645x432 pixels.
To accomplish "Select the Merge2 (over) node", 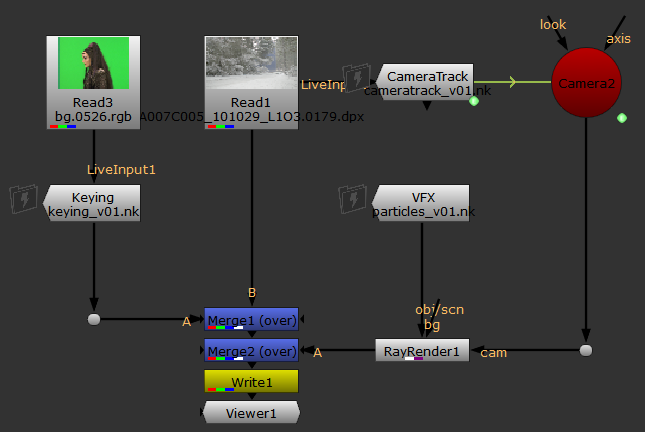I will (x=251, y=351).
